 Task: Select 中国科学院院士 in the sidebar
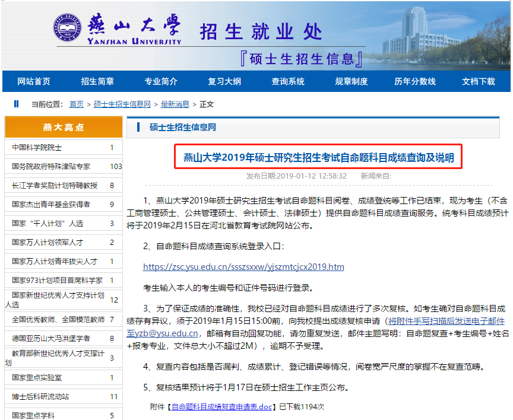[37, 147]
